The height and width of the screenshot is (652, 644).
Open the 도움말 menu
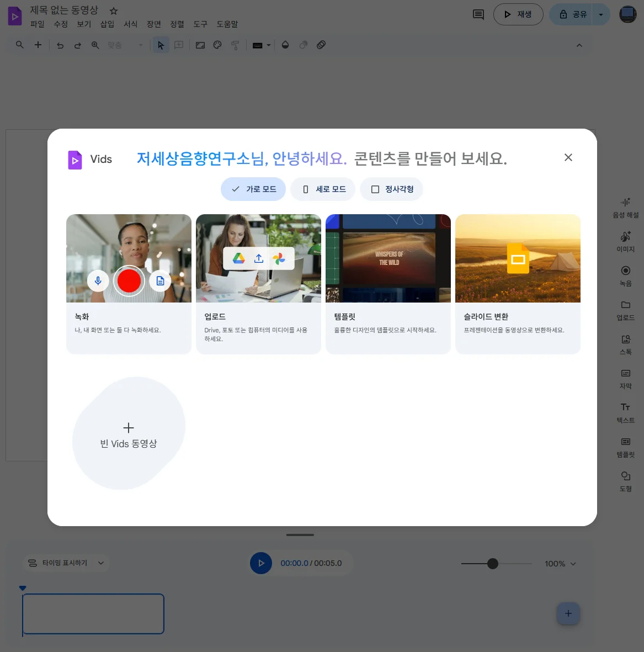point(227,24)
